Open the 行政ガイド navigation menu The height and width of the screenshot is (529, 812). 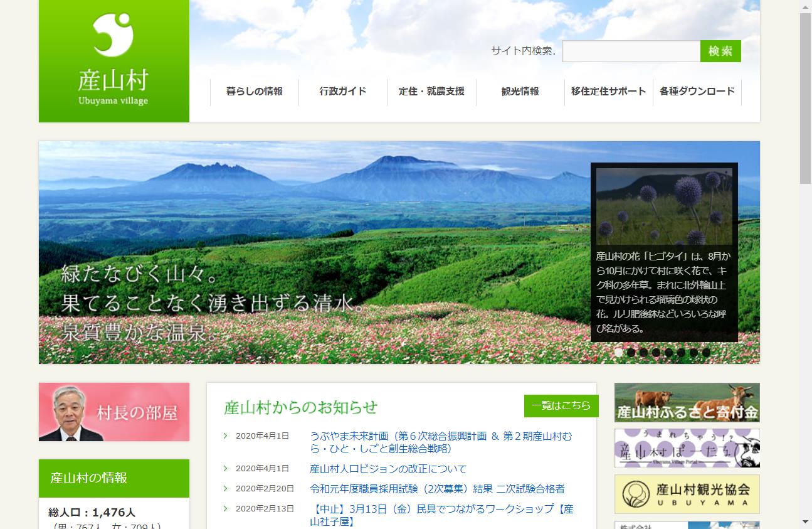click(x=343, y=92)
